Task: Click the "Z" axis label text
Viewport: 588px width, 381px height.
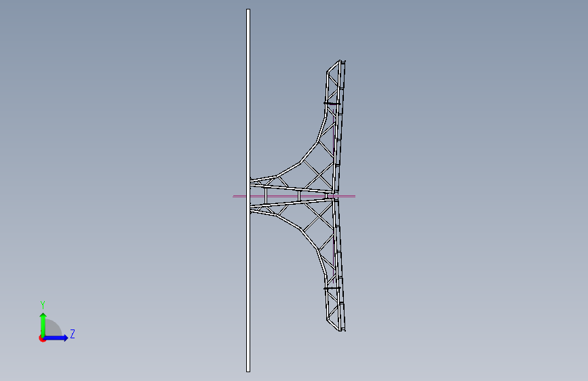Action: click(73, 334)
